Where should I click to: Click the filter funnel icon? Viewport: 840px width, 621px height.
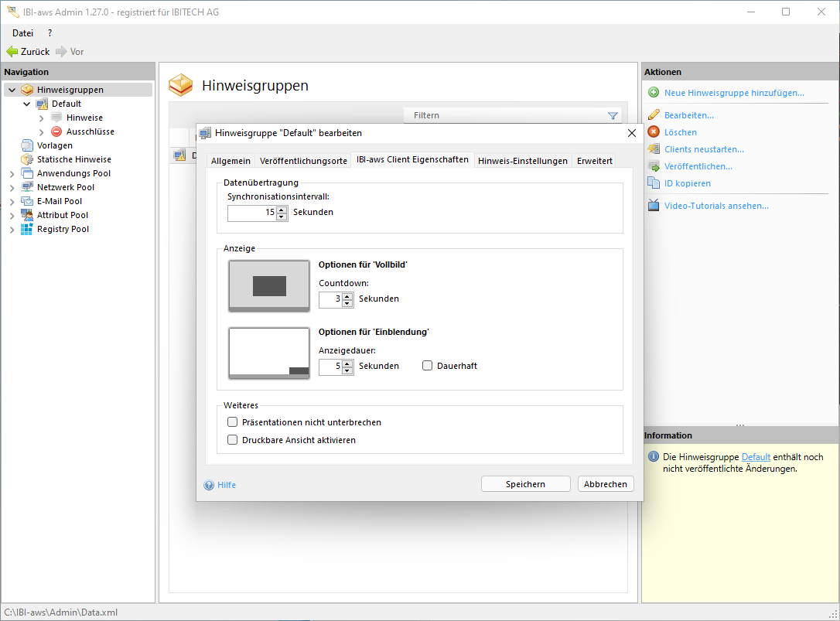point(613,116)
